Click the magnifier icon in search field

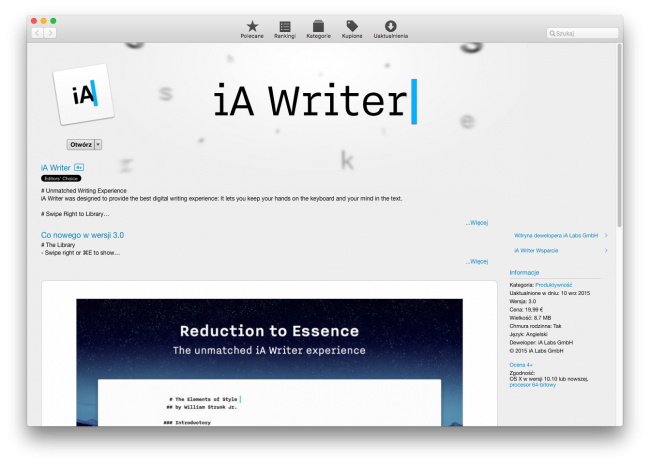(552, 33)
